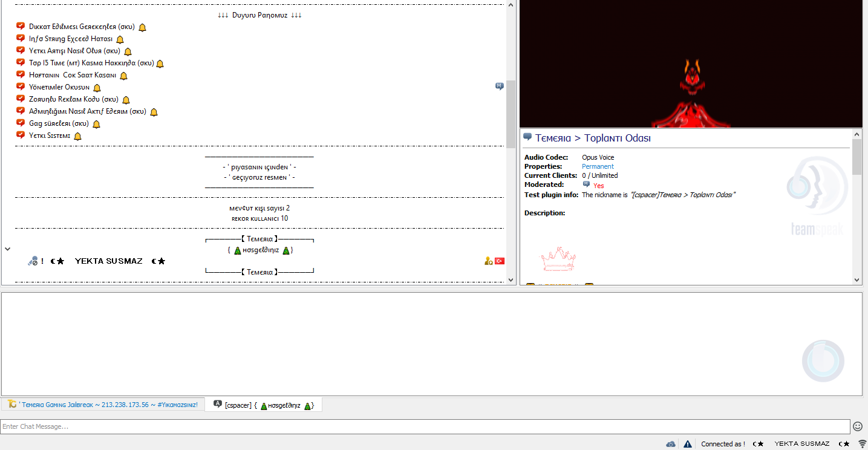Click the bell next to Haftanın Çok Saat Kasanı
The width and height of the screenshot is (868, 450).
[123, 76]
